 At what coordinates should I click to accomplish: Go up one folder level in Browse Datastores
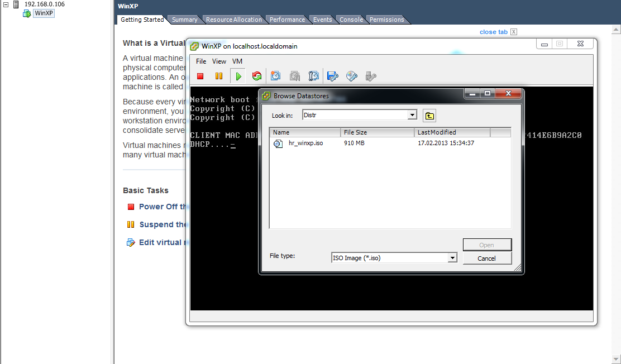pyautogui.click(x=429, y=116)
